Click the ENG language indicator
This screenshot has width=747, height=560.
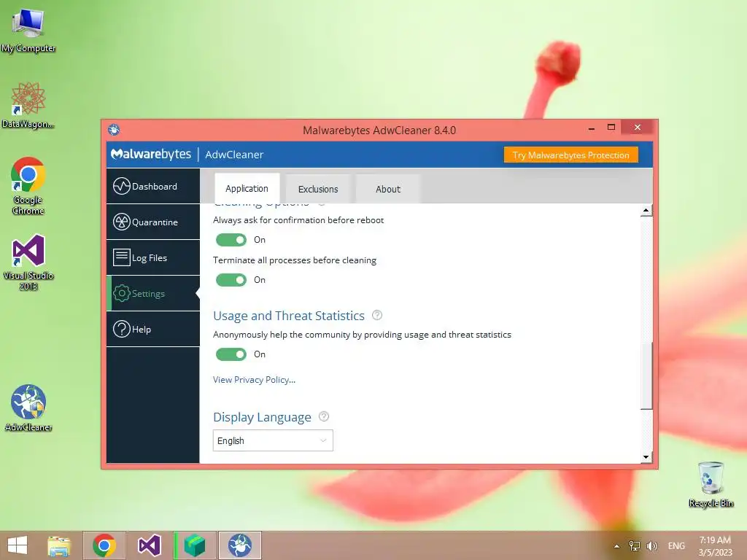tap(676, 545)
